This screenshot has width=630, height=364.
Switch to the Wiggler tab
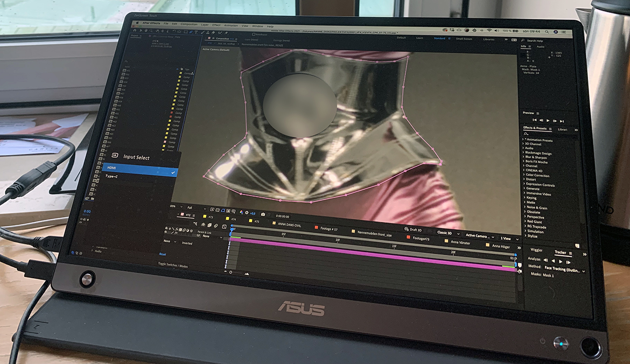[536, 250]
